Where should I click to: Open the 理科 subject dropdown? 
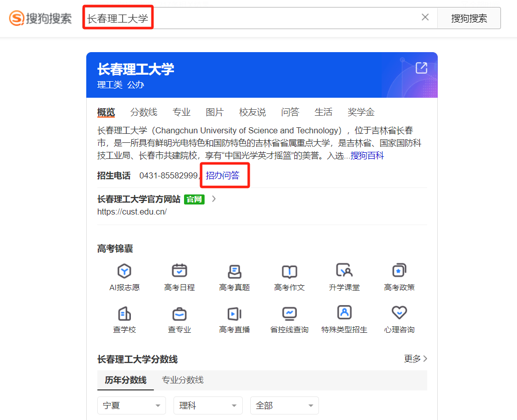[208, 405]
